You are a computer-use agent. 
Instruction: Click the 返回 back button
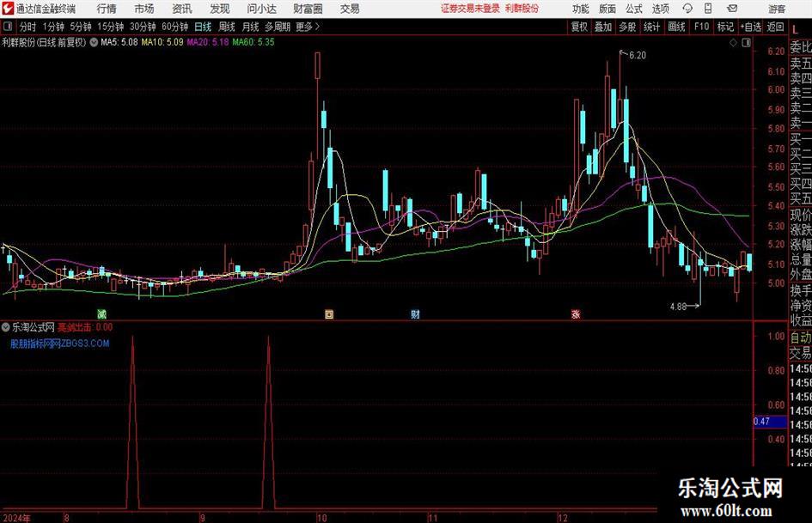click(x=775, y=27)
